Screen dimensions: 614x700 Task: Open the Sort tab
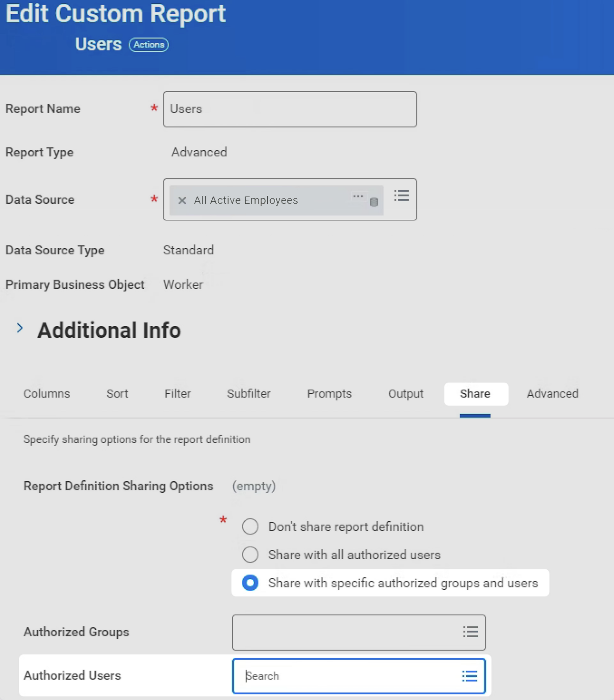coord(117,393)
